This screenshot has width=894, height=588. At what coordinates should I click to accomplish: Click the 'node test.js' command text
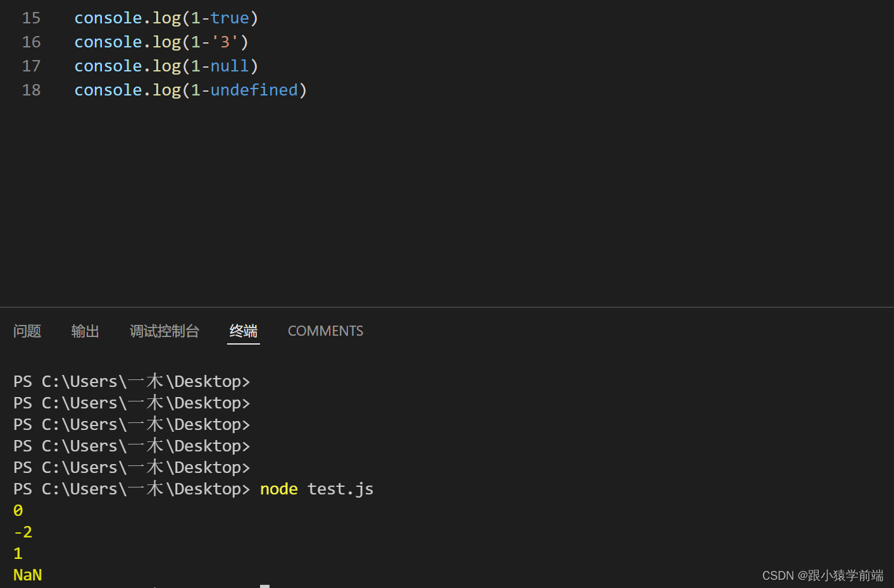pos(317,489)
